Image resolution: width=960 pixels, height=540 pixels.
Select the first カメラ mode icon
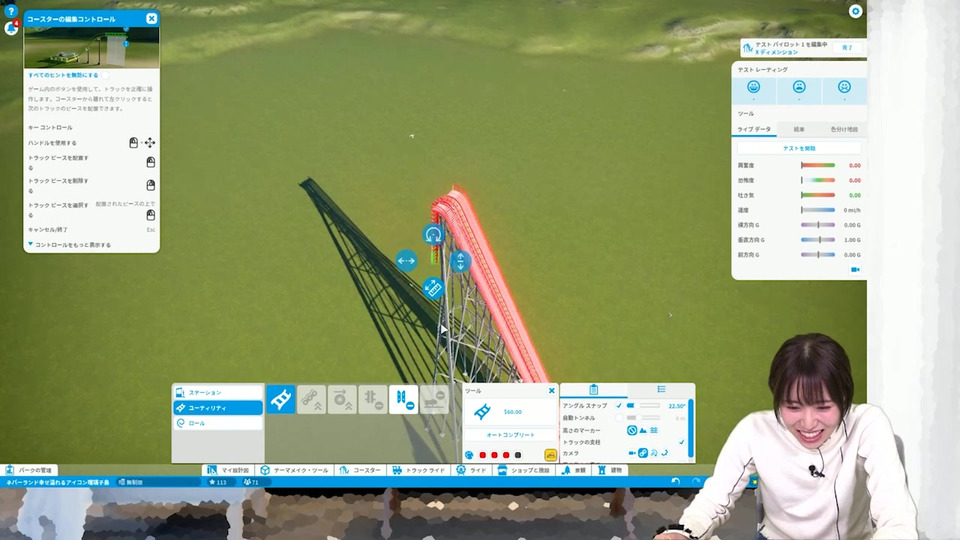tap(632, 453)
